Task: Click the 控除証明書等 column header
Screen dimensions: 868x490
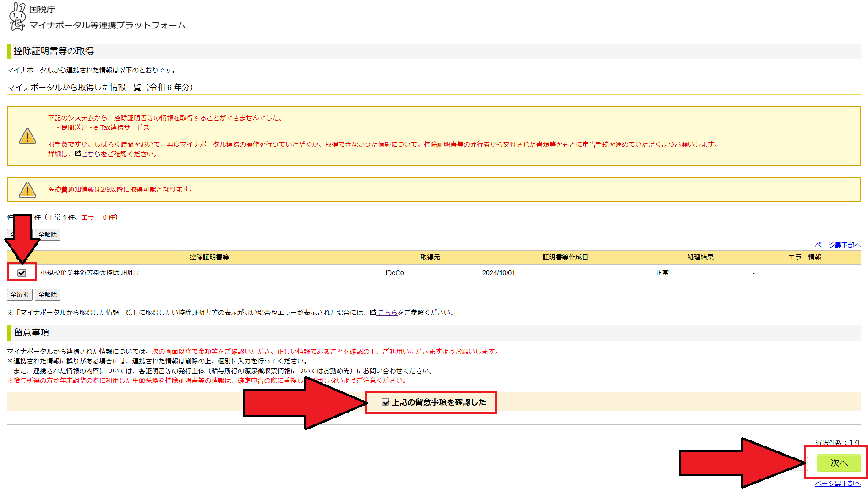Action: tap(209, 258)
